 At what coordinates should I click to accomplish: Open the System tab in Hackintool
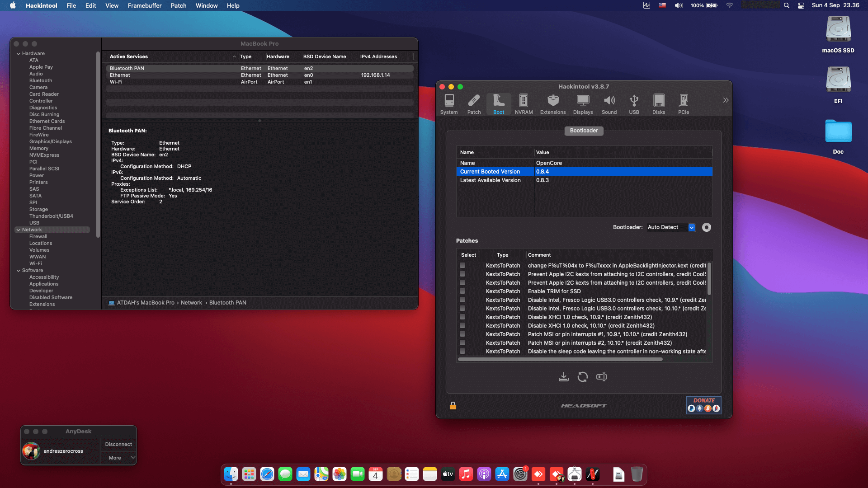point(449,104)
